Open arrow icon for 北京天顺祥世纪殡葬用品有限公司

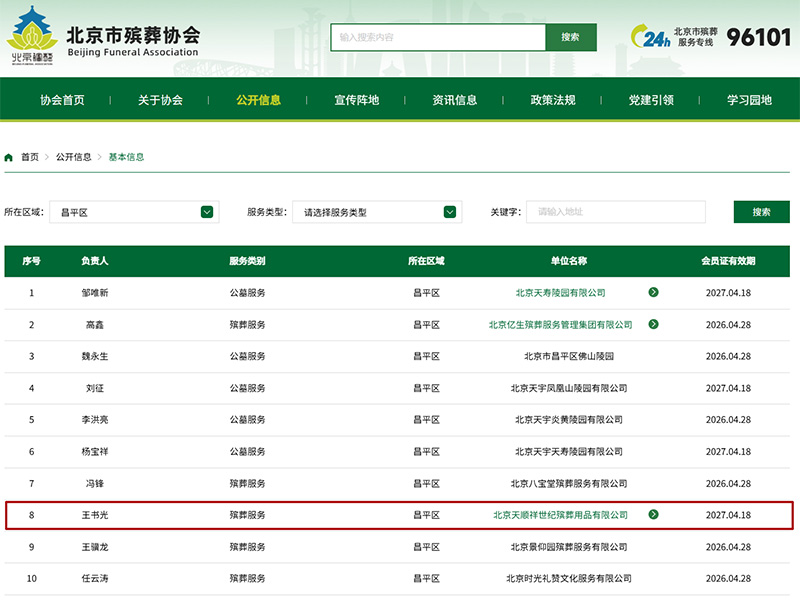[653, 514]
